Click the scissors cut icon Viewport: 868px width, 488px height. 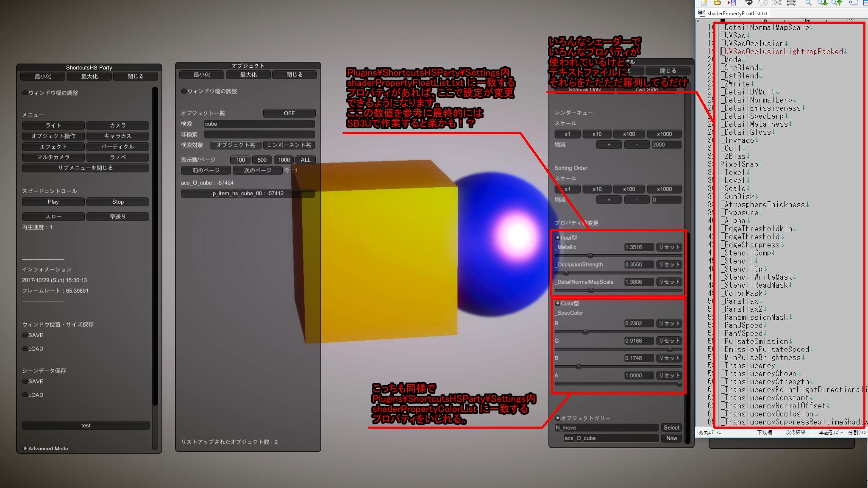pos(776,3)
